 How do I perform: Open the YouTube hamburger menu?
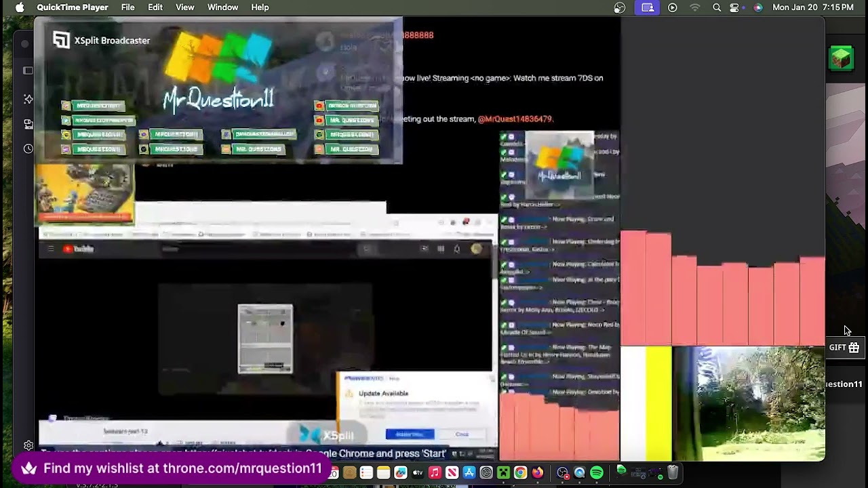click(50, 249)
